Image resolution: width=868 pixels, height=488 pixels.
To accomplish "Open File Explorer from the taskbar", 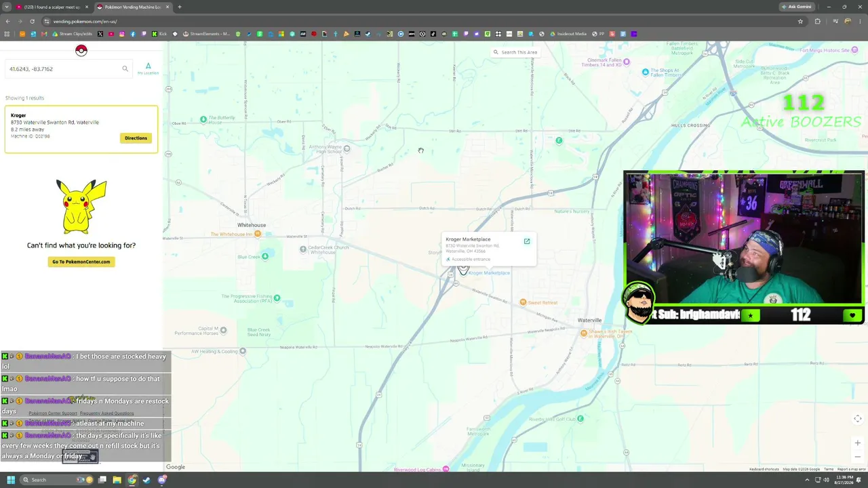I will tap(117, 480).
